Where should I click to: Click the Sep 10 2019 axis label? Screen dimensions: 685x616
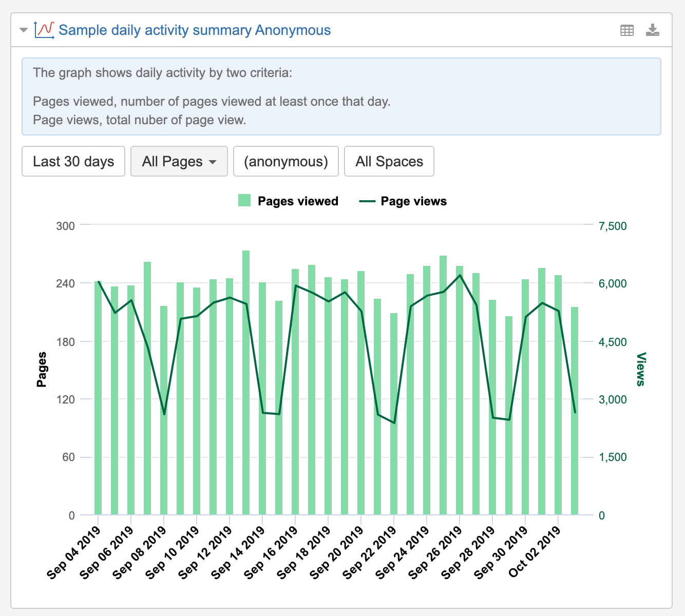click(173, 553)
